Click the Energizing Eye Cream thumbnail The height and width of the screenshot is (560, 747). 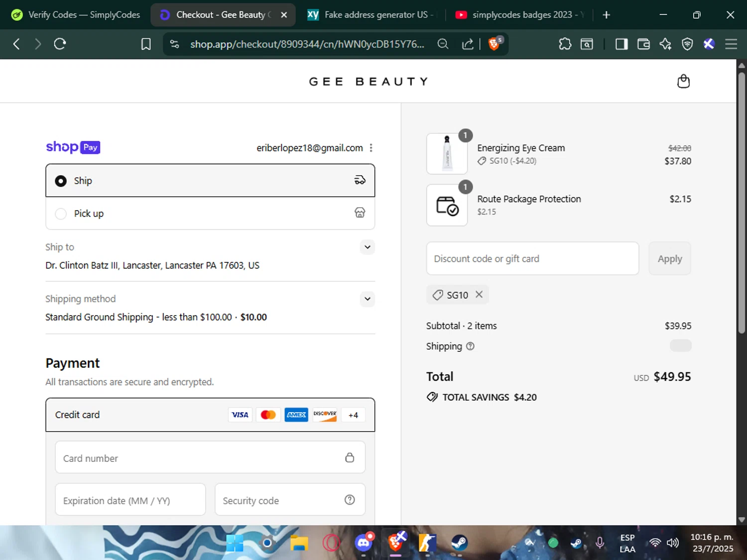click(x=447, y=154)
